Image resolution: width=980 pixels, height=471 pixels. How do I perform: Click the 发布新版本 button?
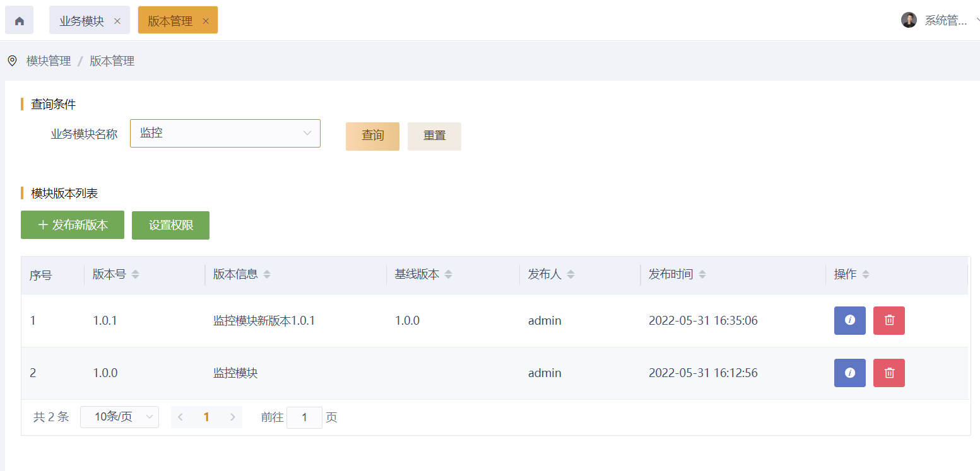73,225
